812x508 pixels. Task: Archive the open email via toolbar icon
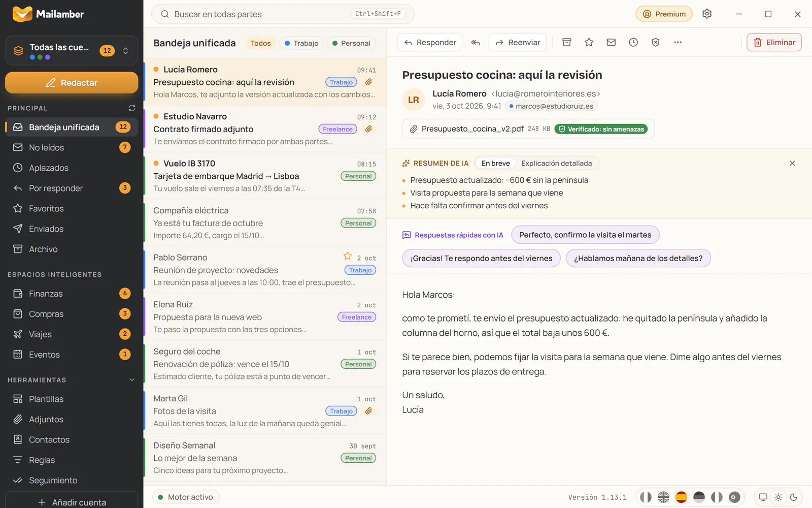pyautogui.click(x=567, y=43)
